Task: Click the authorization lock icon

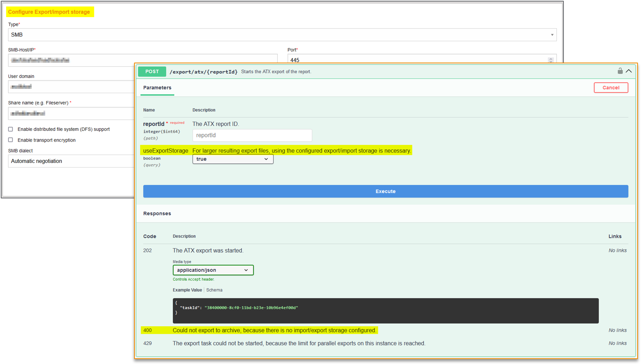Action: (620, 71)
